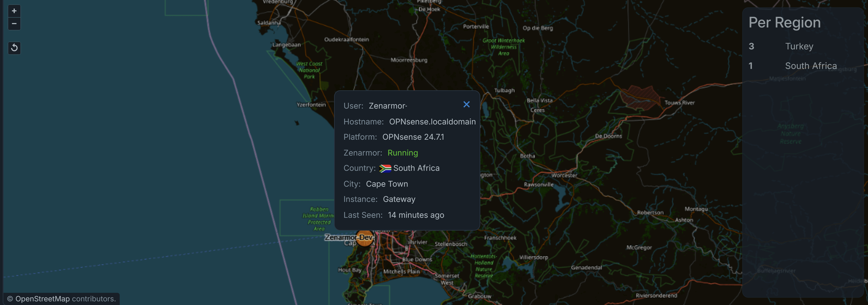868x305 pixels.
Task: Click the Moorreesburg map label
Action: [x=409, y=60]
